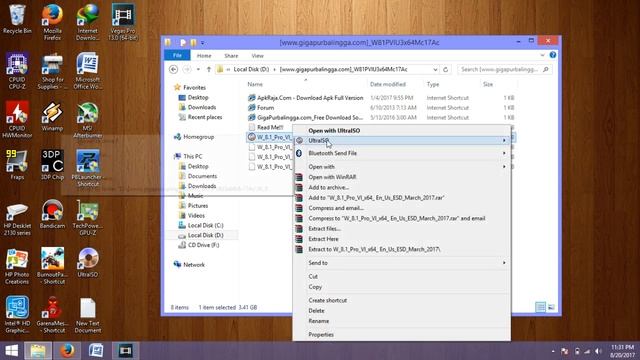Image resolution: width=640 pixels, height=360 pixels.
Task: Choose Extract Here menu entry
Action: 402,239
